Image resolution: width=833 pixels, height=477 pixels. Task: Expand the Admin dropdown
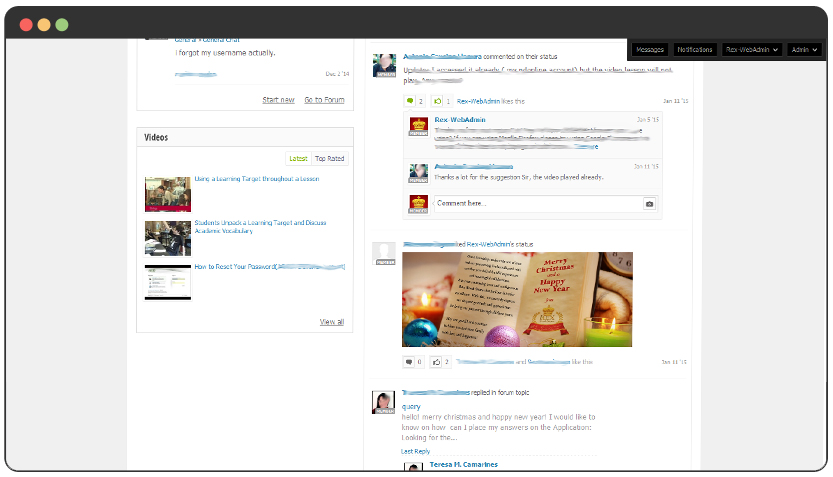tap(804, 49)
